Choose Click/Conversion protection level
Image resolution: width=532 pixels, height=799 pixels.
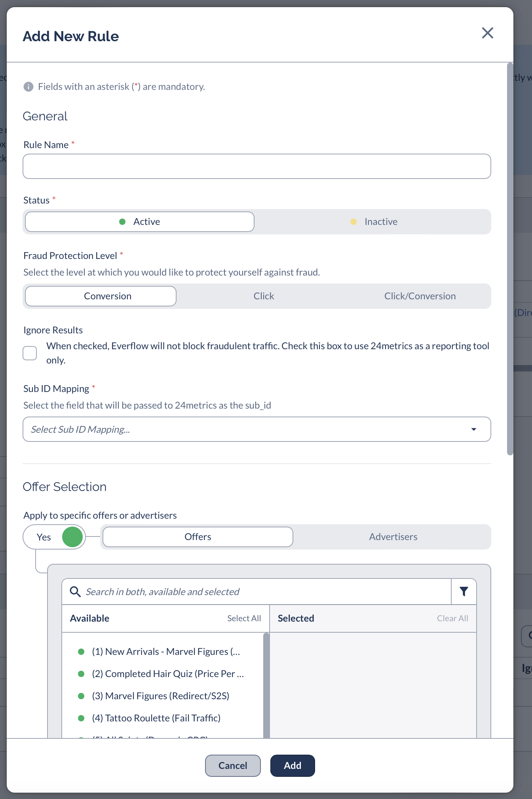420,296
